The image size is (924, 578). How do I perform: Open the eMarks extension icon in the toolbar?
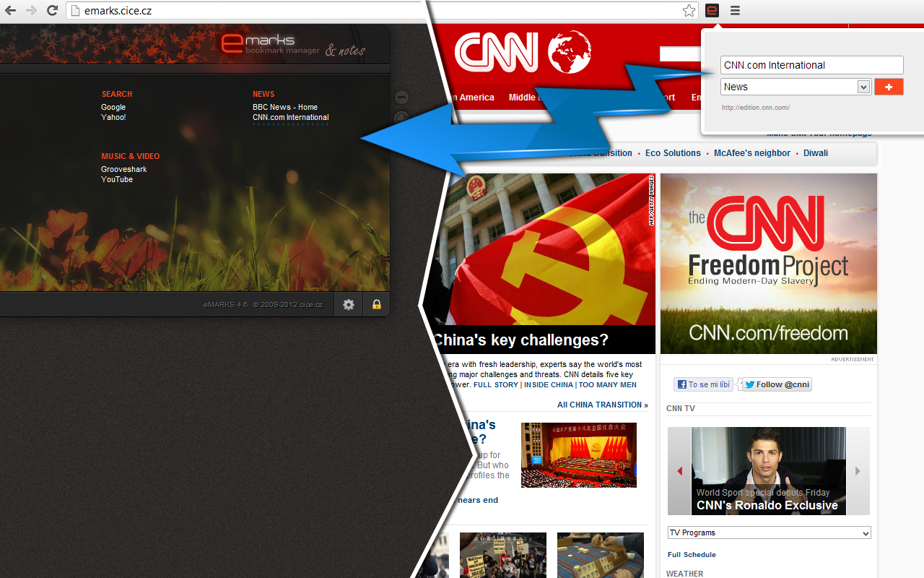point(712,10)
